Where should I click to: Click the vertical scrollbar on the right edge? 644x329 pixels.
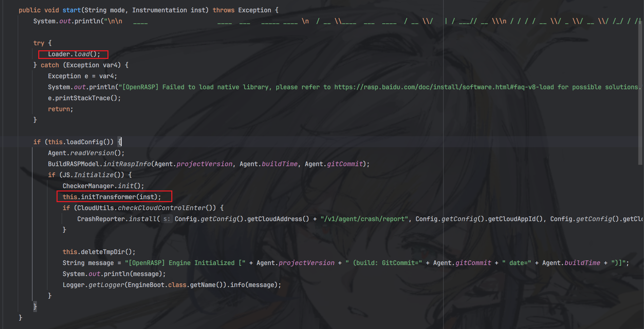[640, 93]
